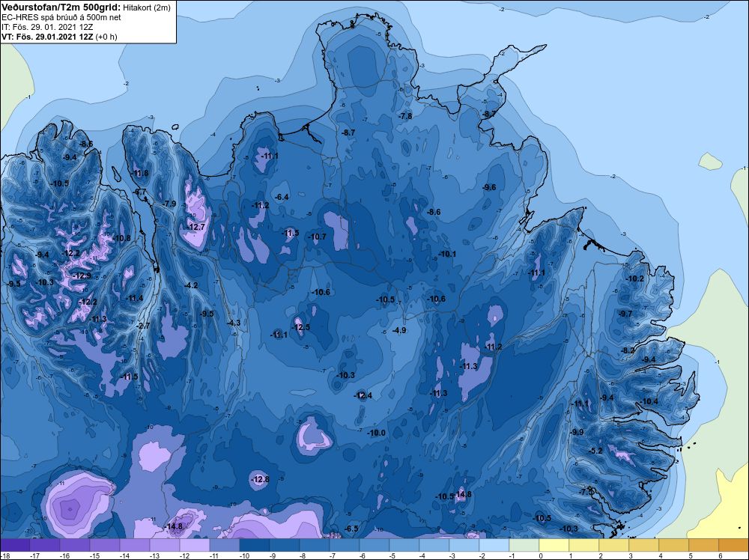Click the '-12.4' temperature value

coord(363,396)
